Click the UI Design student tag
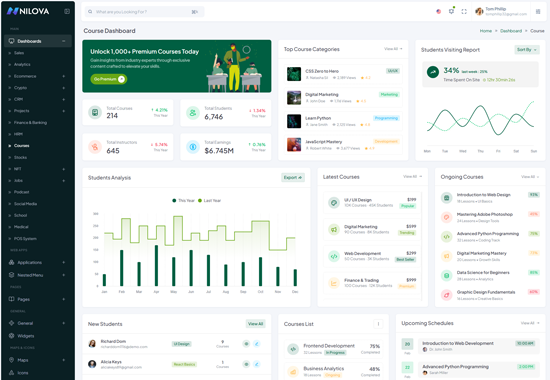 (181, 344)
